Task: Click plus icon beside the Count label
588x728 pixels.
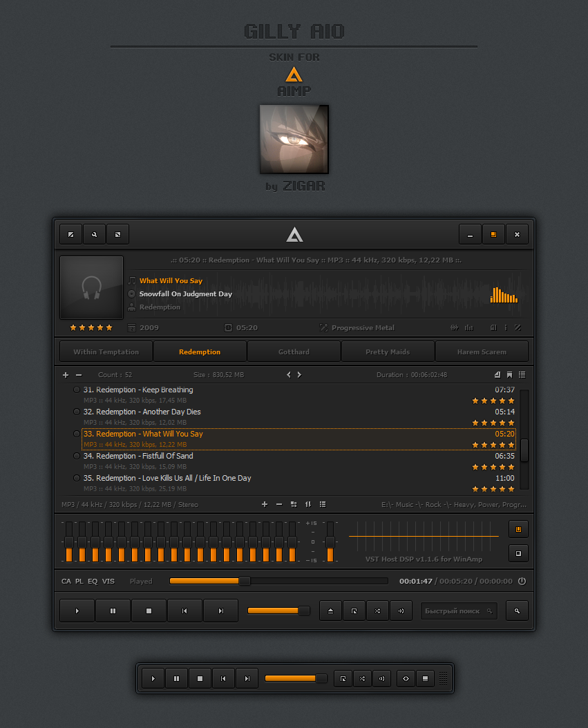Action: (66, 374)
